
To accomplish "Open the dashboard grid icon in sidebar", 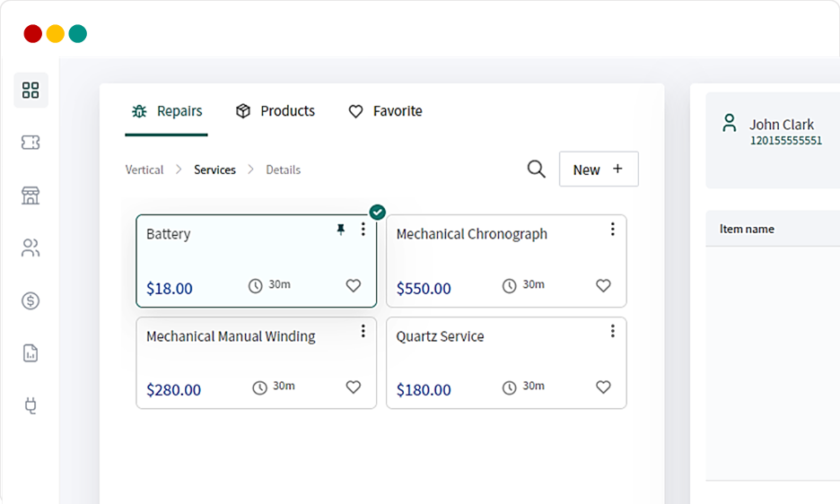I will pyautogui.click(x=31, y=90).
